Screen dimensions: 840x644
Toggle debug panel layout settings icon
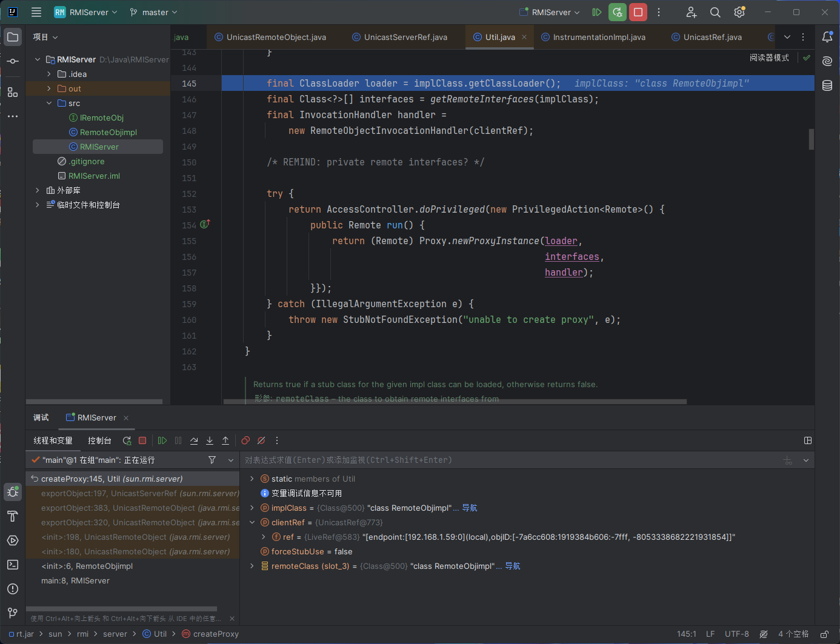tap(807, 440)
